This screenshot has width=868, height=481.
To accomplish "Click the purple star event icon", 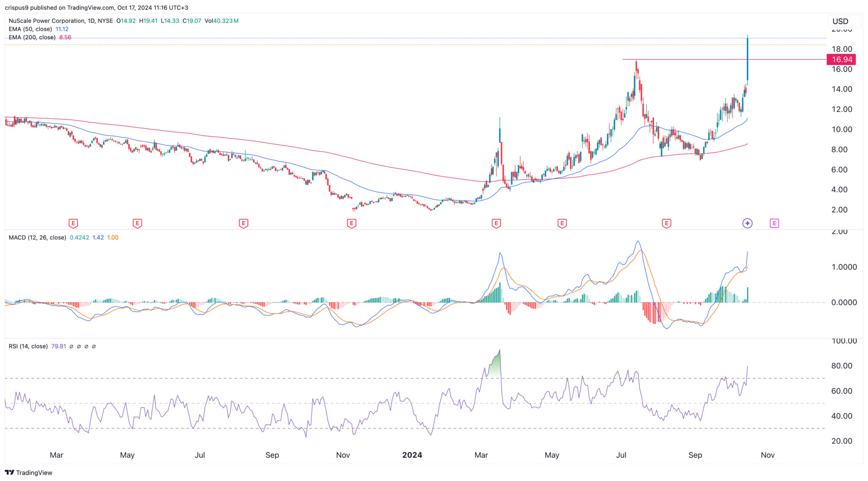I will pos(747,223).
